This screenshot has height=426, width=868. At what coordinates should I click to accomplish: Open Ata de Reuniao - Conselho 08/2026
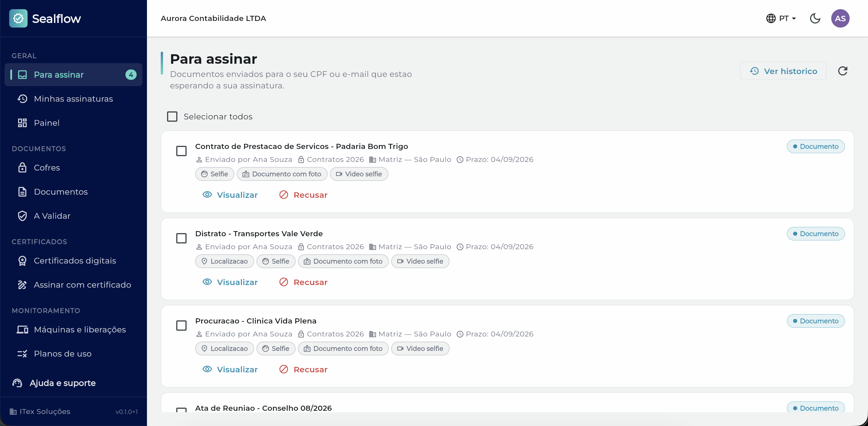(263, 408)
